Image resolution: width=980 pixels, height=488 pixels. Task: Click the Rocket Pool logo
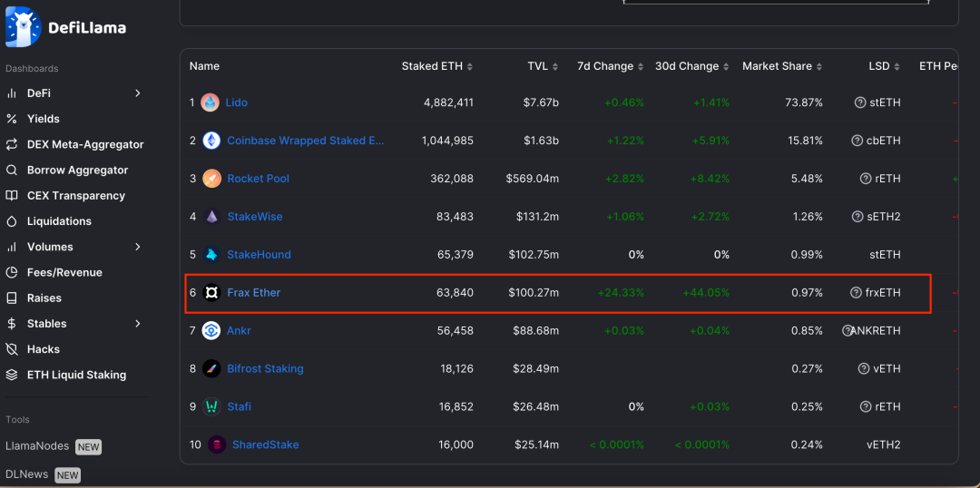coord(211,179)
